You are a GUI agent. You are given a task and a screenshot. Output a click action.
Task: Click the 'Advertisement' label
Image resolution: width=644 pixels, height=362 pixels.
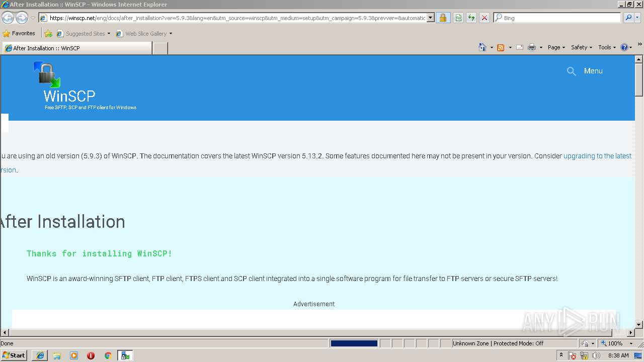[x=314, y=304]
